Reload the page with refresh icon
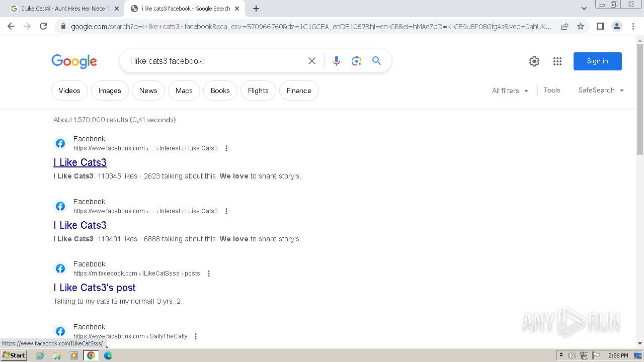This screenshot has width=644, height=362. click(x=43, y=26)
